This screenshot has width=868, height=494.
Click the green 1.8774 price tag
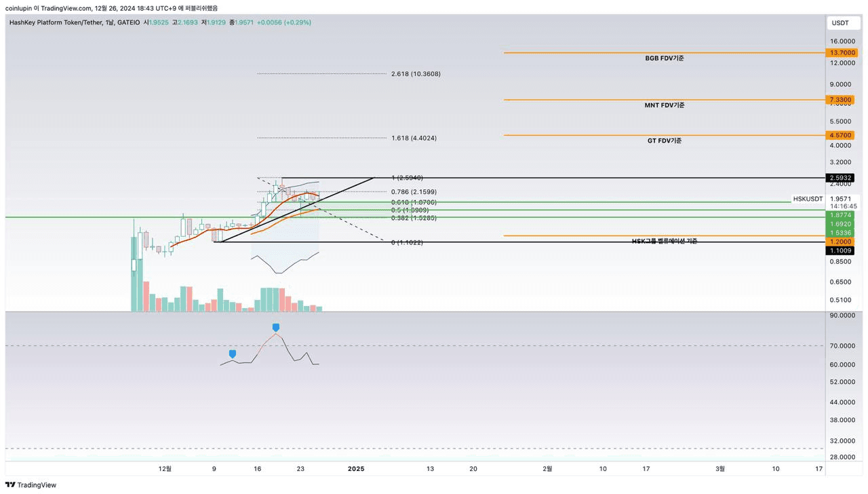(x=840, y=214)
